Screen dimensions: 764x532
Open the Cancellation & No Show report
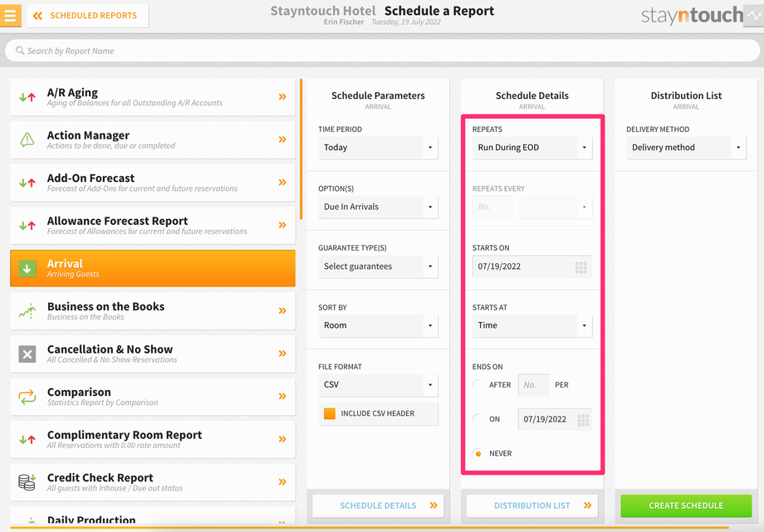153,354
